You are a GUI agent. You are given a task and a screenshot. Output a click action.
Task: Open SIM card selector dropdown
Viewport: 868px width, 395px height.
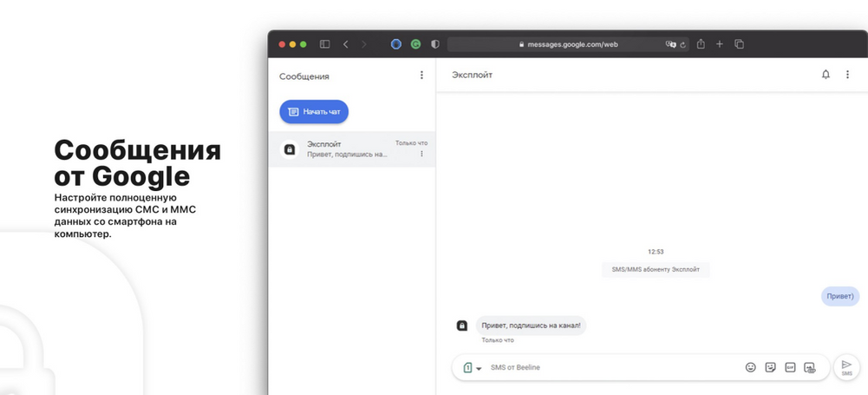(473, 368)
